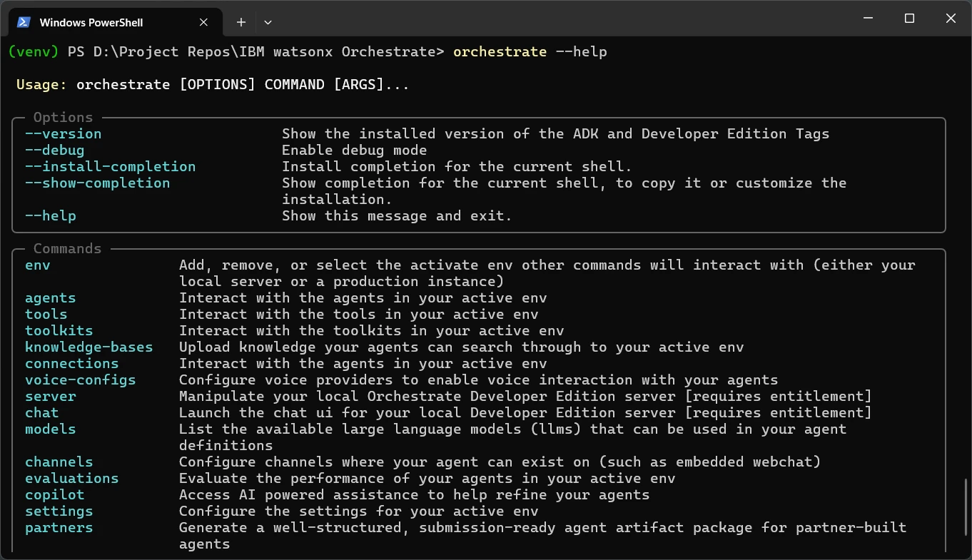972x560 pixels.
Task: Click the copilot command name
Action: point(55,494)
